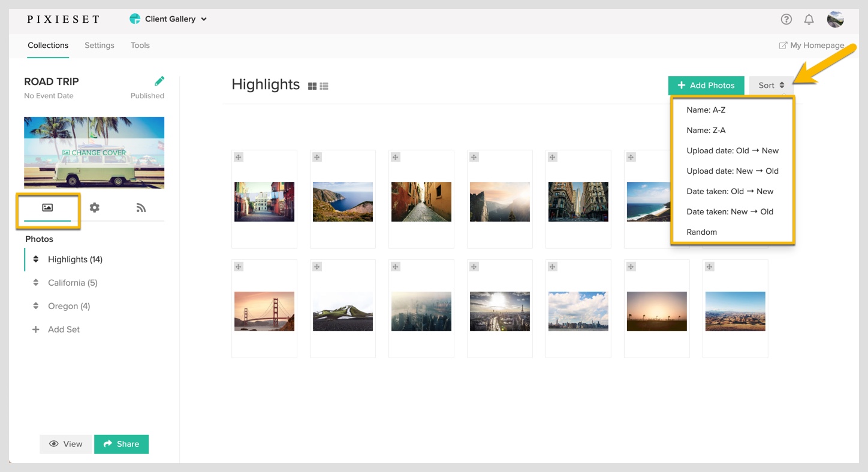Click Change Cover on the cover image
This screenshot has height=472, width=868.
tap(94, 153)
